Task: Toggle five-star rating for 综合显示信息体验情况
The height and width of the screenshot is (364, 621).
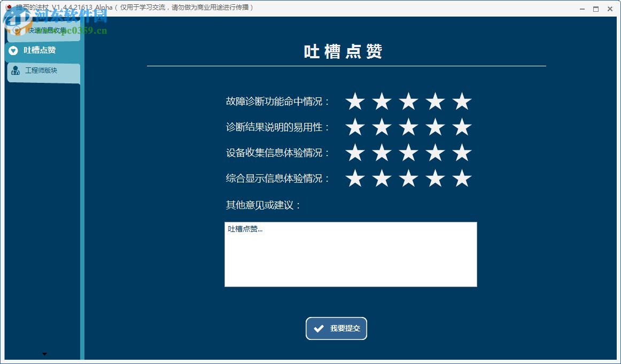Action: (x=461, y=179)
